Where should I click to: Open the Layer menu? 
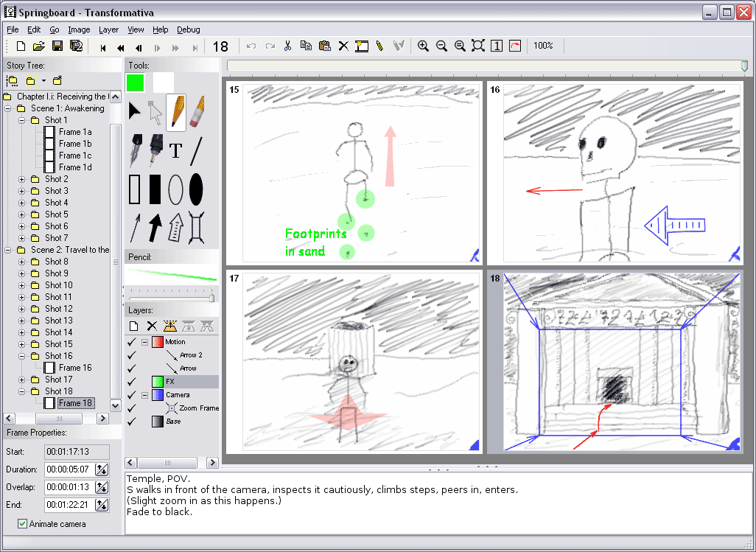pyautogui.click(x=108, y=29)
